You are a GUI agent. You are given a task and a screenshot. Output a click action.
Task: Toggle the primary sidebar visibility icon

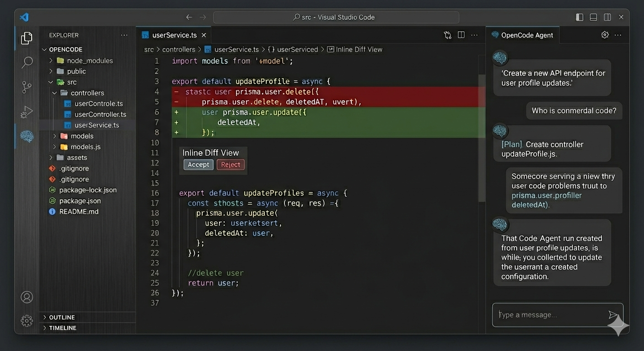tap(580, 16)
